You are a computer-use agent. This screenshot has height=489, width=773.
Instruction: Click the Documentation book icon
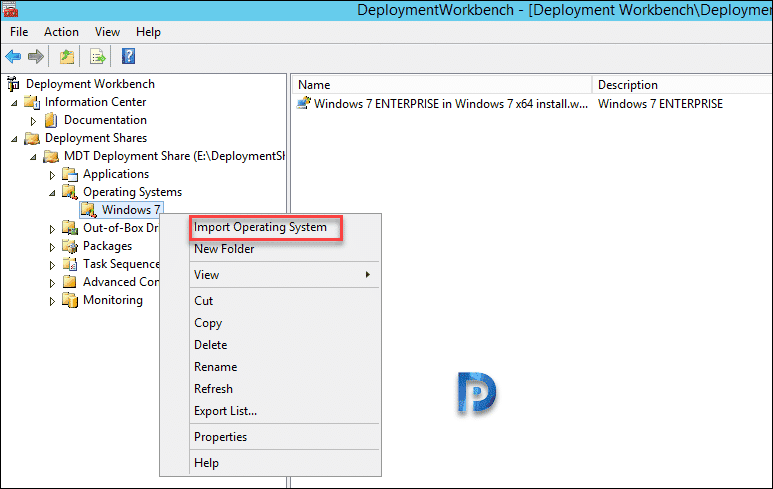tap(51, 120)
